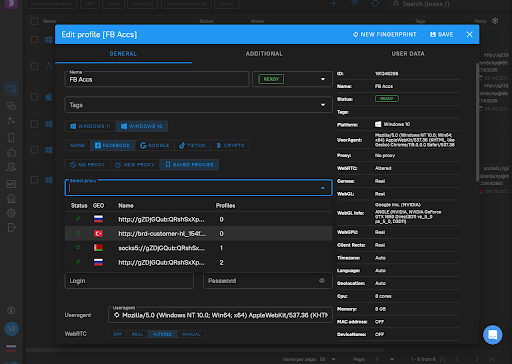The image size is (512, 364).
Task: Set WebRTC to OFF
Action: point(118,334)
